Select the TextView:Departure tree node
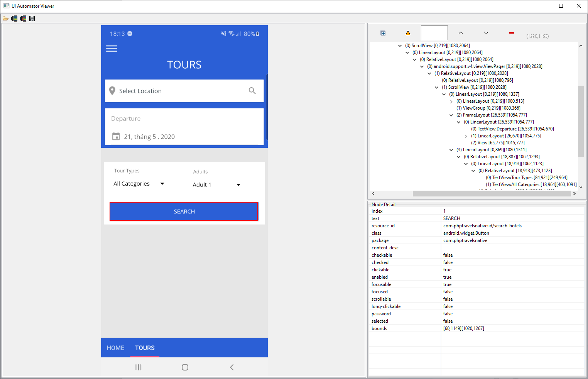This screenshot has height=379, width=588. pyautogui.click(x=513, y=129)
